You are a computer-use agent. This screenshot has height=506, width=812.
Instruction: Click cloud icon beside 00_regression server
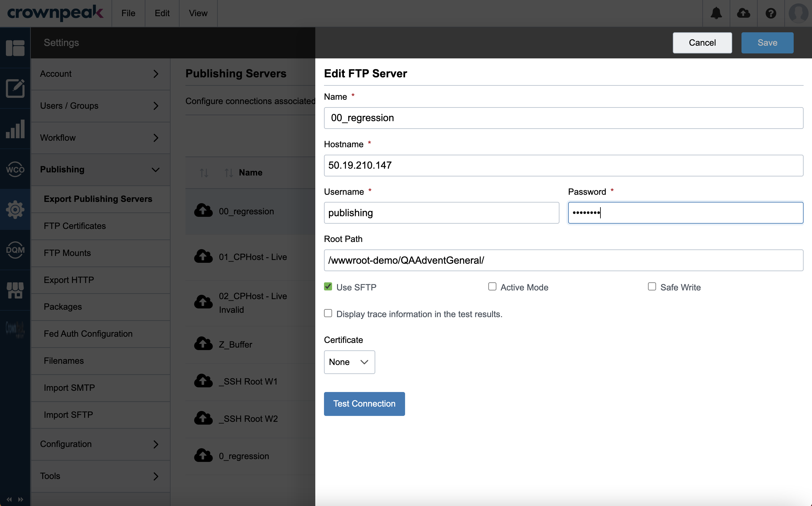203,211
